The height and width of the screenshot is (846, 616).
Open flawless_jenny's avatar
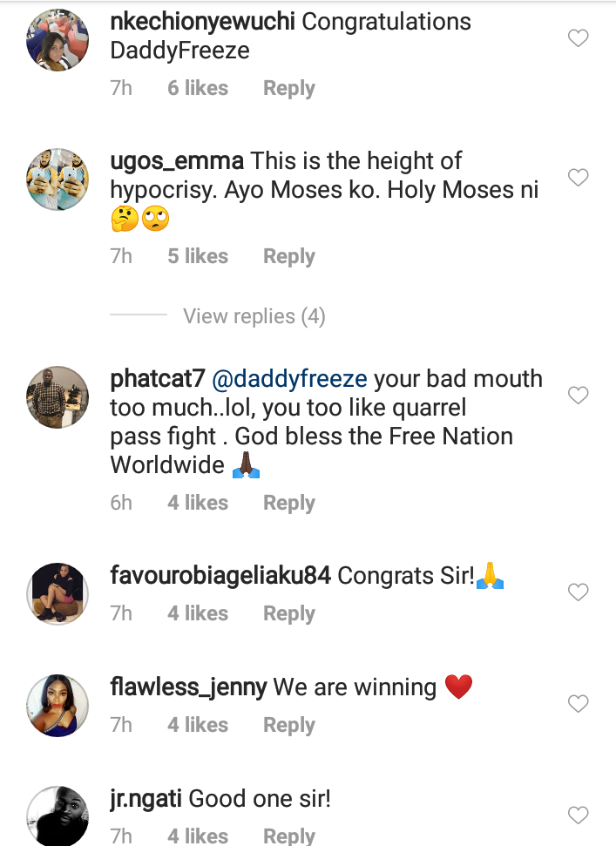click(58, 705)
